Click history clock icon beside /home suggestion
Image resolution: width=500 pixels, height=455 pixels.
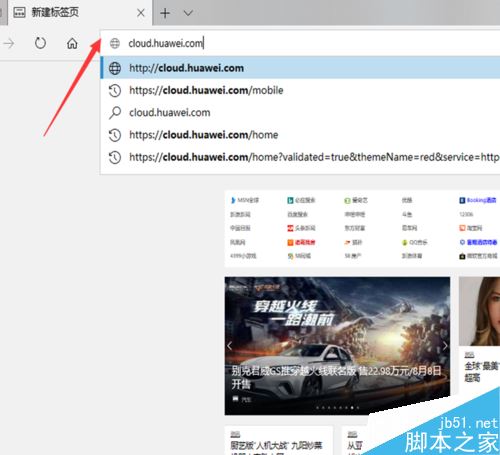[x=115, y=135]
